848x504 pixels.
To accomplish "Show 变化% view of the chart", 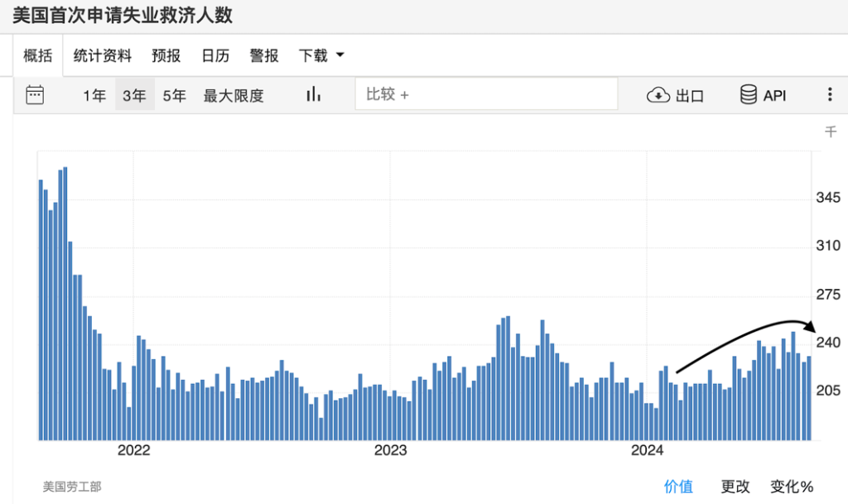I will 792,487.
